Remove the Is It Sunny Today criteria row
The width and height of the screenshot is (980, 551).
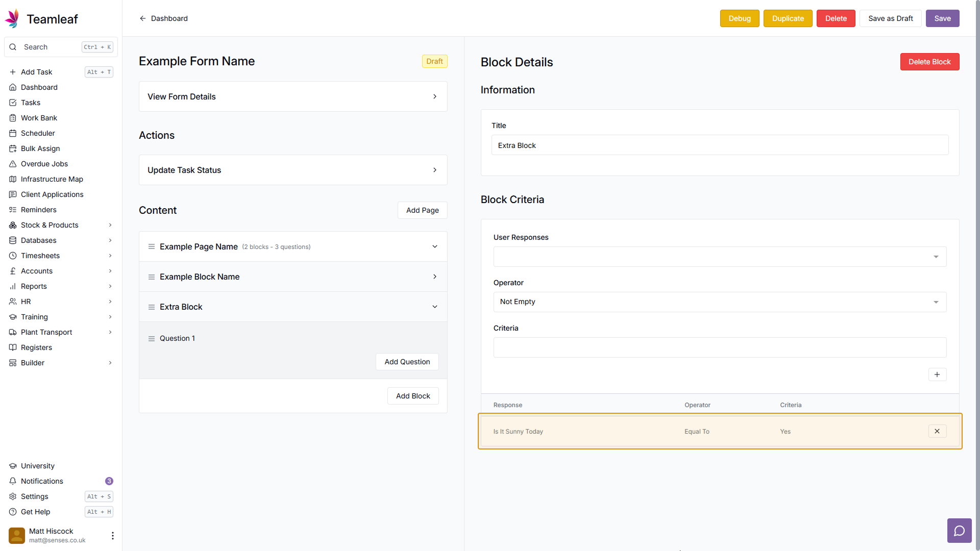coord(937,431)
